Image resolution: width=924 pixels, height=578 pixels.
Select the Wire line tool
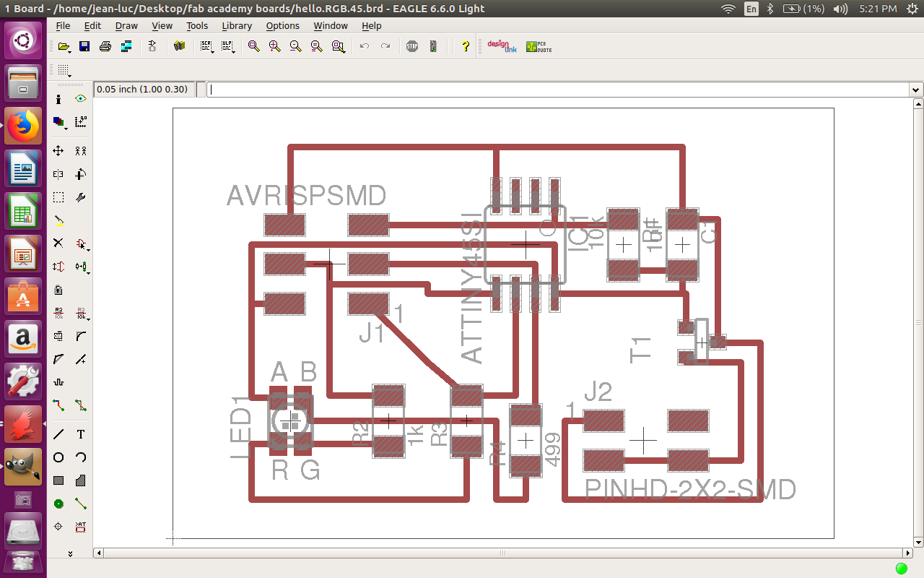point(58,434)
